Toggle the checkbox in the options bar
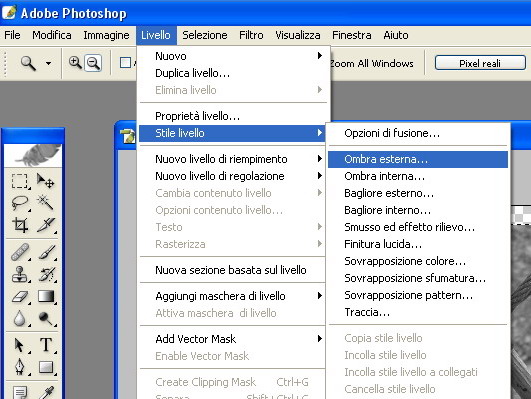Image resolution: width=531 pixels, height=399 pixels. 125,63
